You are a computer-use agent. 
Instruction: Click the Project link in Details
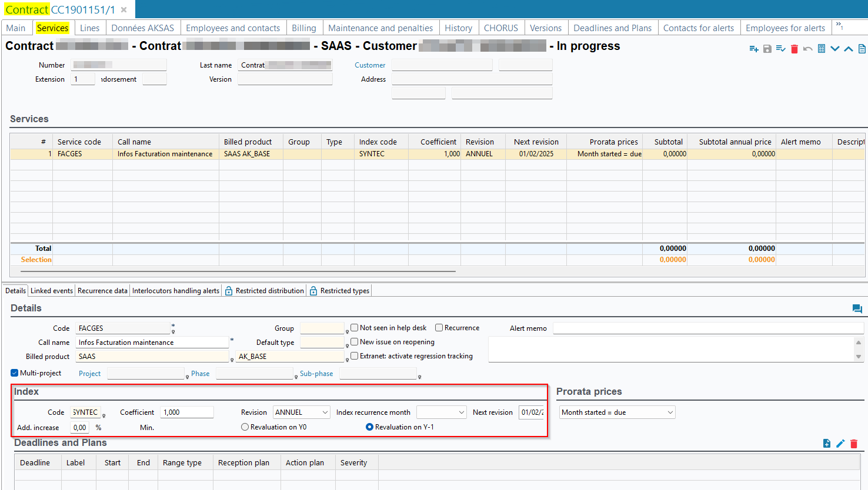point(89,374)
